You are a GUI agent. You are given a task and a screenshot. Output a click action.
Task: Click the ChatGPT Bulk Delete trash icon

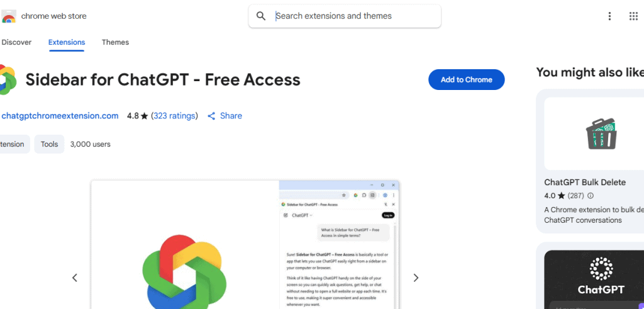[602, 133]
